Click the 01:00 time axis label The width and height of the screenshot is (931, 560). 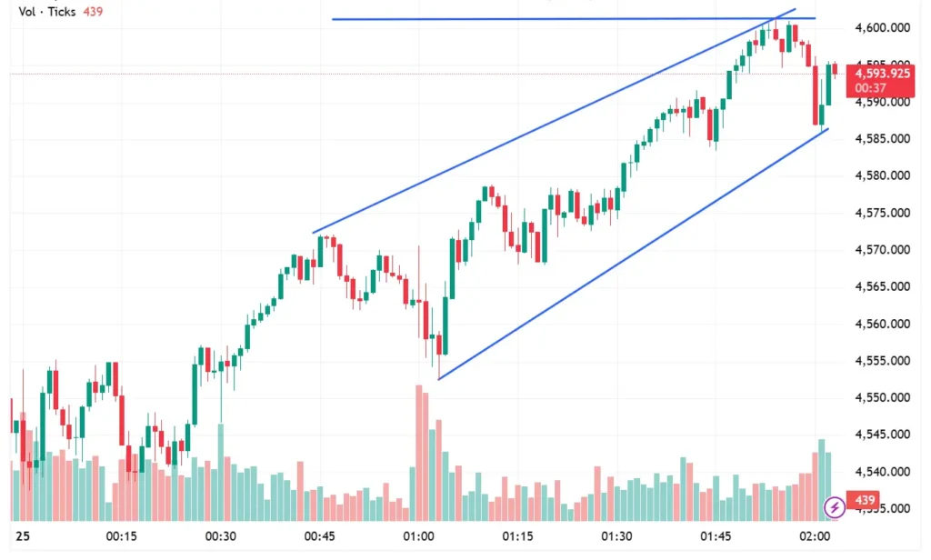[x=421, y=535]
